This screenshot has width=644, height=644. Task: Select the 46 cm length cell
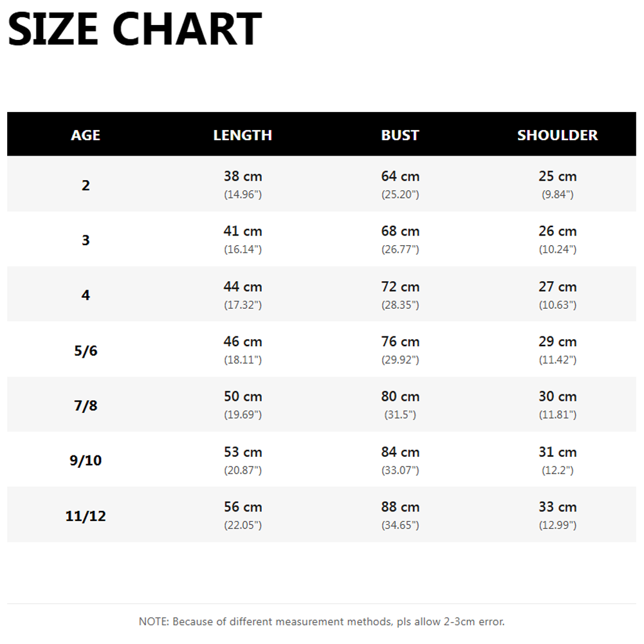(243, 349)
